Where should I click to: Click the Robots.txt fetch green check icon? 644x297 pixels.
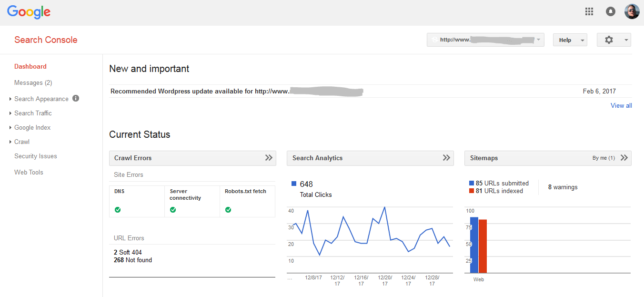[228, 210]
